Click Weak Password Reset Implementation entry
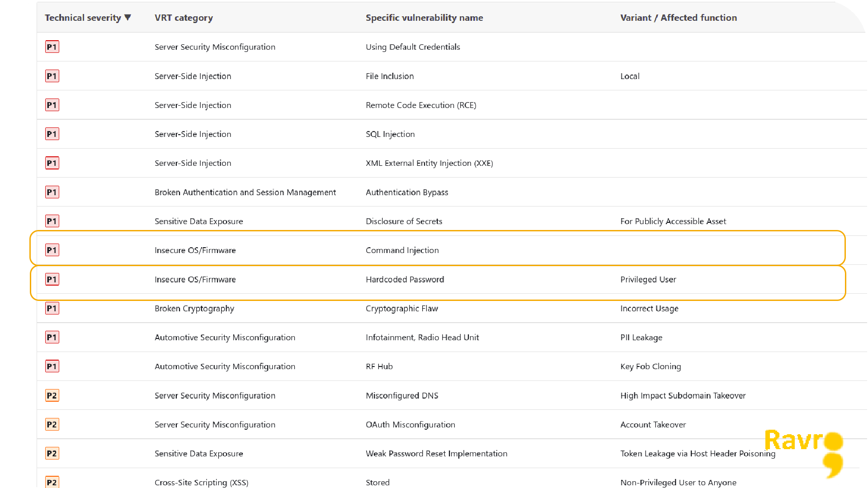This screenshot has height=488, width=868. (x=436, y=454)
